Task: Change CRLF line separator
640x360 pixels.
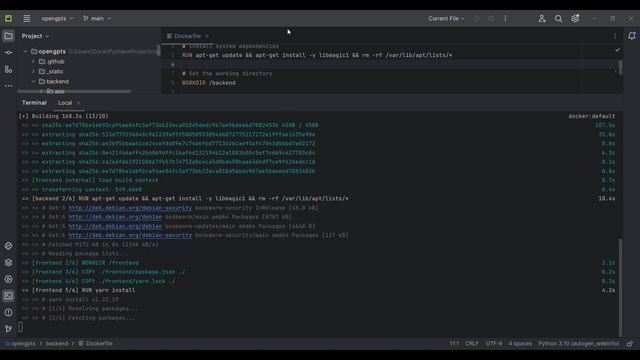Action: tap(472, 344)
